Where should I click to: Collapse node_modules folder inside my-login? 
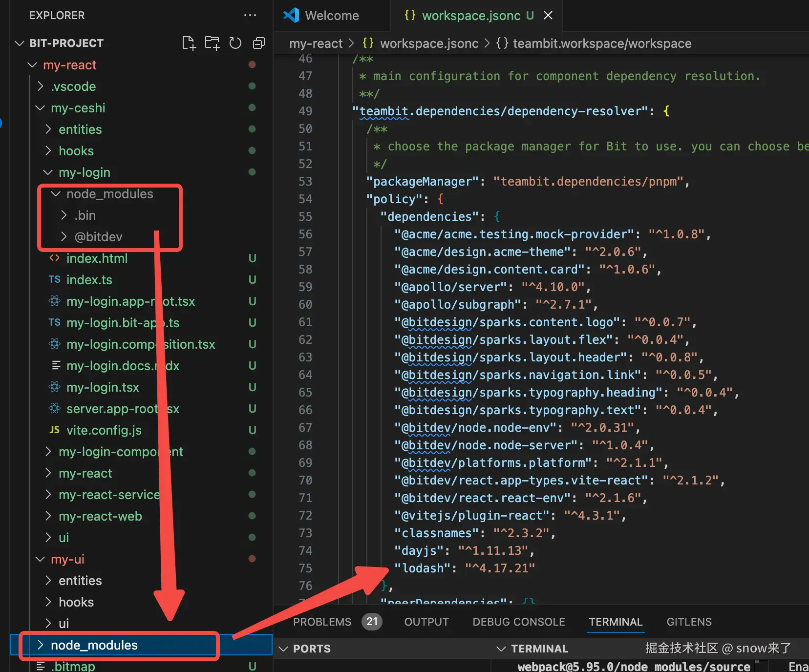click(x=56, y=194)
